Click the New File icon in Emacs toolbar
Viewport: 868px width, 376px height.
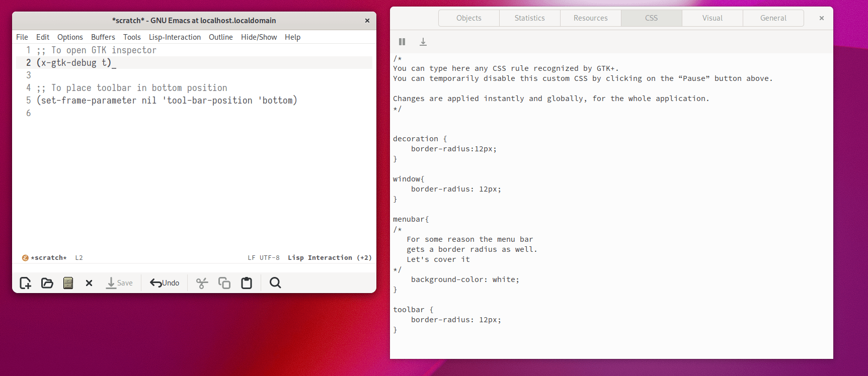coord(25,283)
